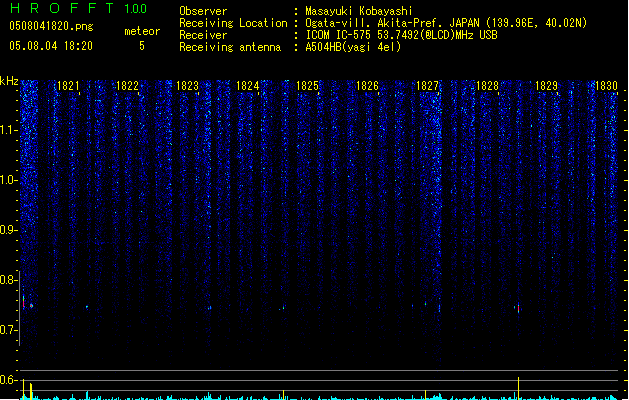The image size is (629, 400).
Task: Select the filename 0508041820.png
Action: tap(51, 26)
